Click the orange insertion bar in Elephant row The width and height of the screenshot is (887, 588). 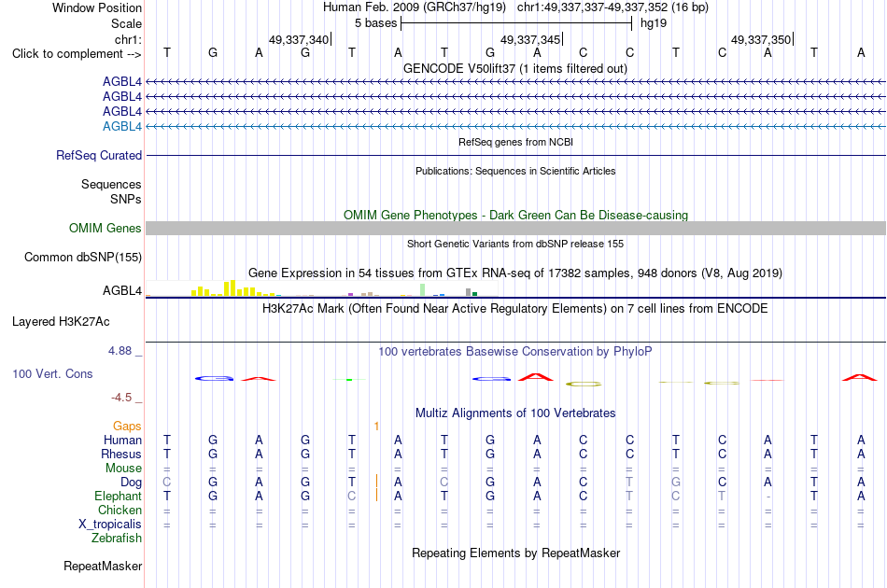click(x=377, y=496)
